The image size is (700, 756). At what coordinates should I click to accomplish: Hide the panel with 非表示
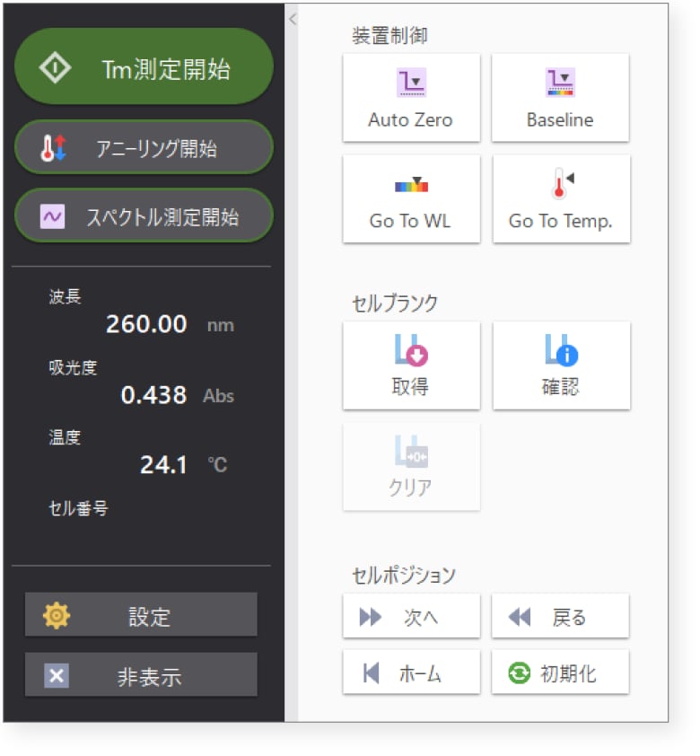(141, 674)
